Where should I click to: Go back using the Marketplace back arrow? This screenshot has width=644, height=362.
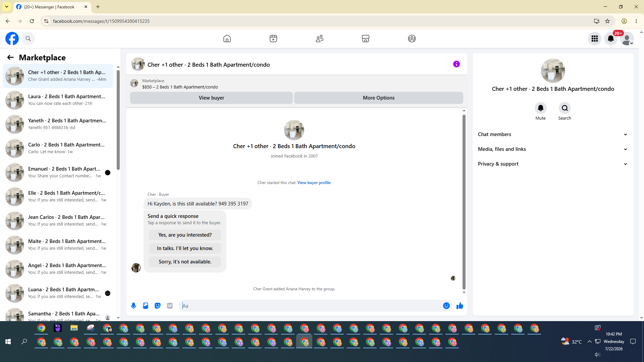pos(10,57)
